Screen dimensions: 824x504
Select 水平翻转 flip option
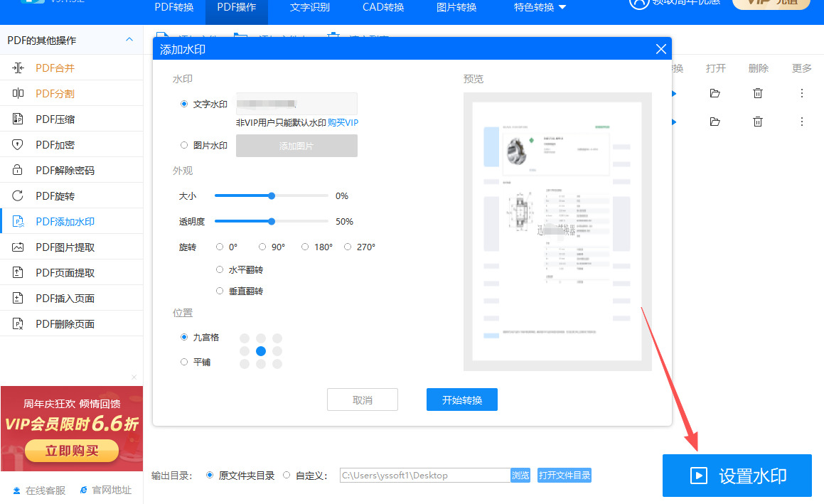[x=220, y=269]
